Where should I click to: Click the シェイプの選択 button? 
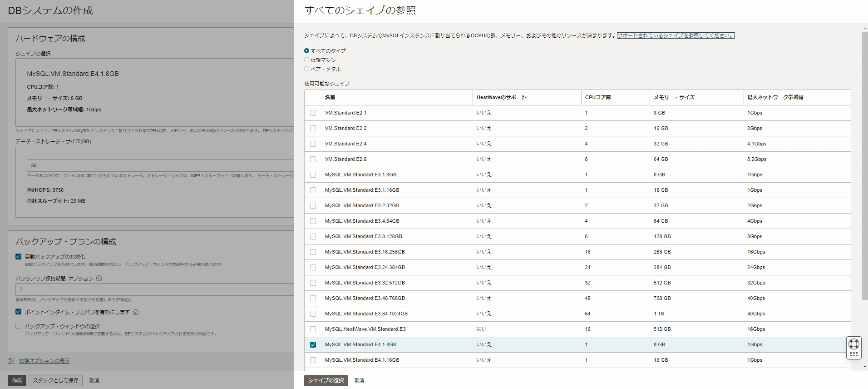pyautogui.click(x=326, y=380)
